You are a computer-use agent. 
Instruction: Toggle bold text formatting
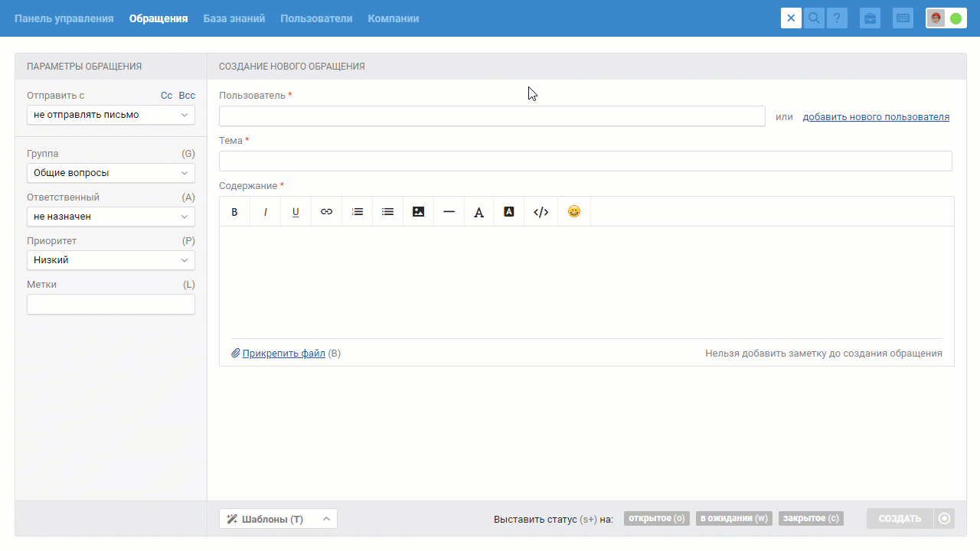(x=235, y=212)
